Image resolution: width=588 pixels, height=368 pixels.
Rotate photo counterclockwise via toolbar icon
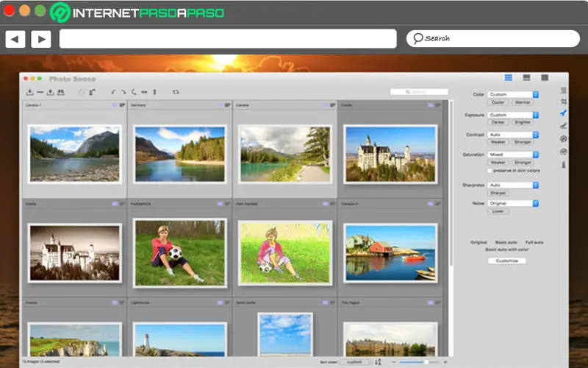click(113, 92)
